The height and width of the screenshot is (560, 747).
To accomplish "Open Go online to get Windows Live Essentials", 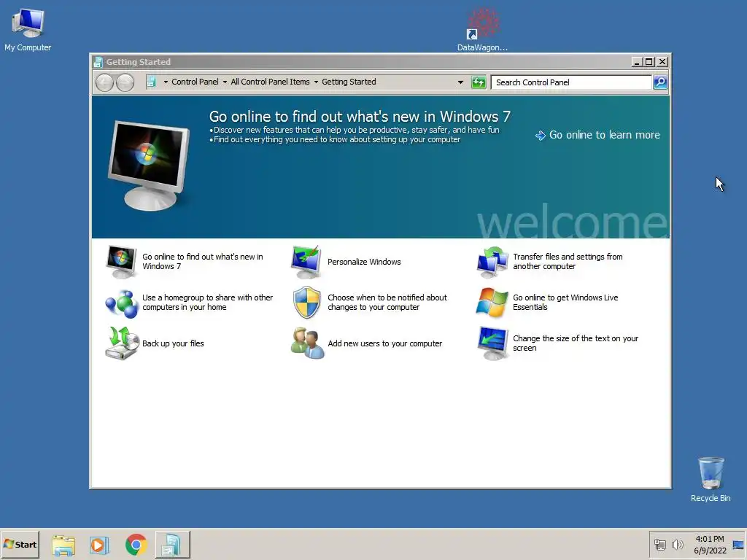I will point(565,303).
